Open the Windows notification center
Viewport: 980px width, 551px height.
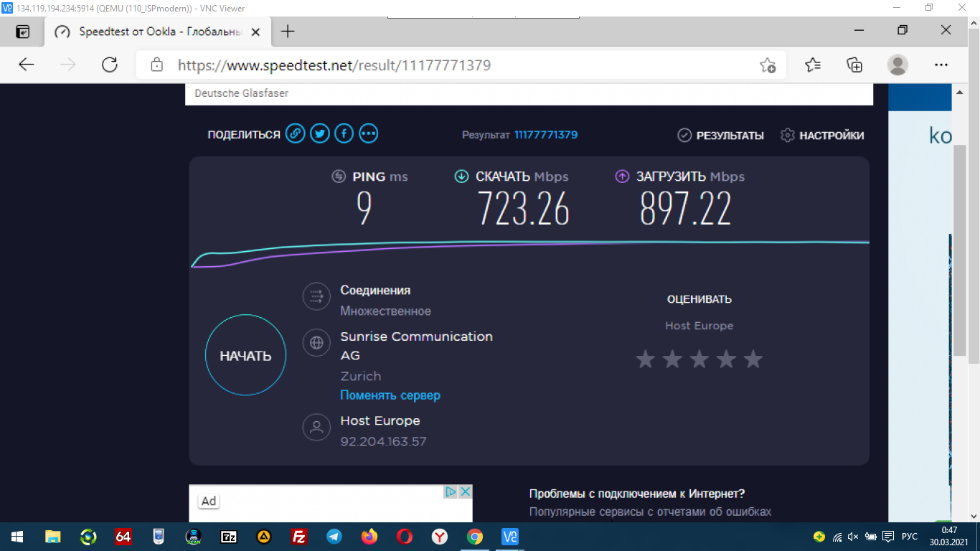[x=888, y=537]
